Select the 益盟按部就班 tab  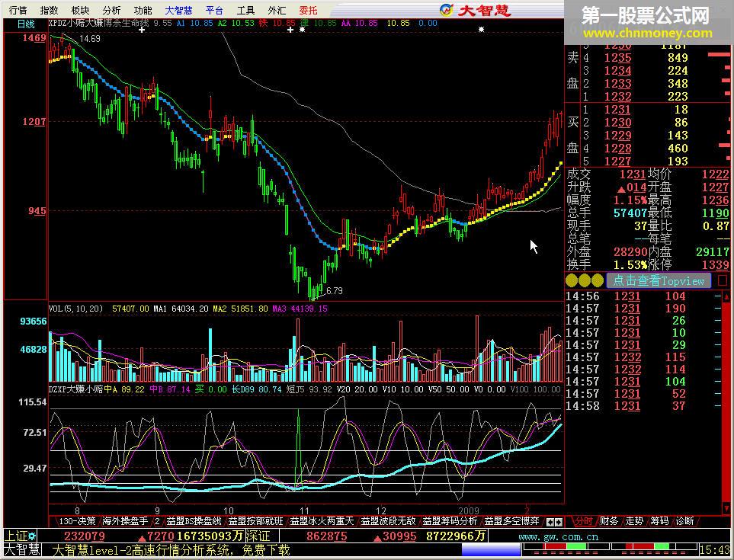(x=255, y=520)
